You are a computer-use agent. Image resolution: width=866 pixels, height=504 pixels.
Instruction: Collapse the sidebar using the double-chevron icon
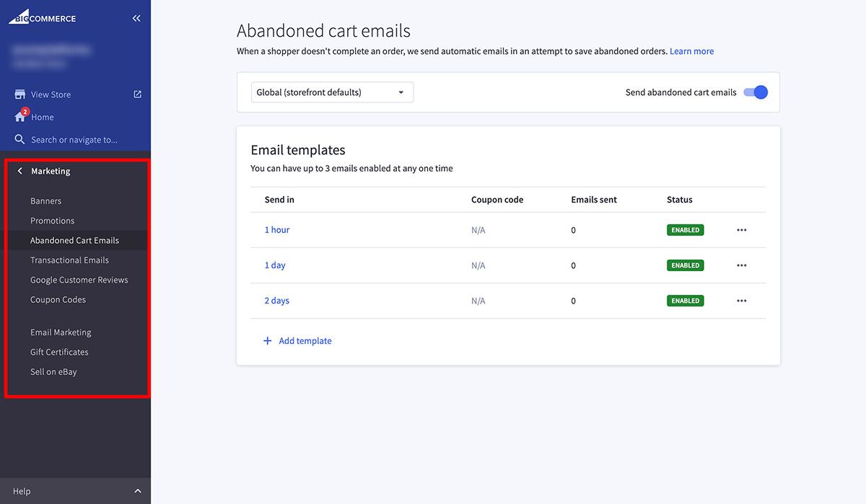136,18
